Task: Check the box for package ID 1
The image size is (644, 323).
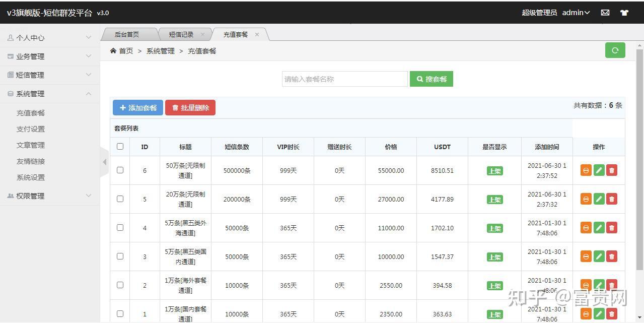Action: pyautogui.click(x=120, y=313)
